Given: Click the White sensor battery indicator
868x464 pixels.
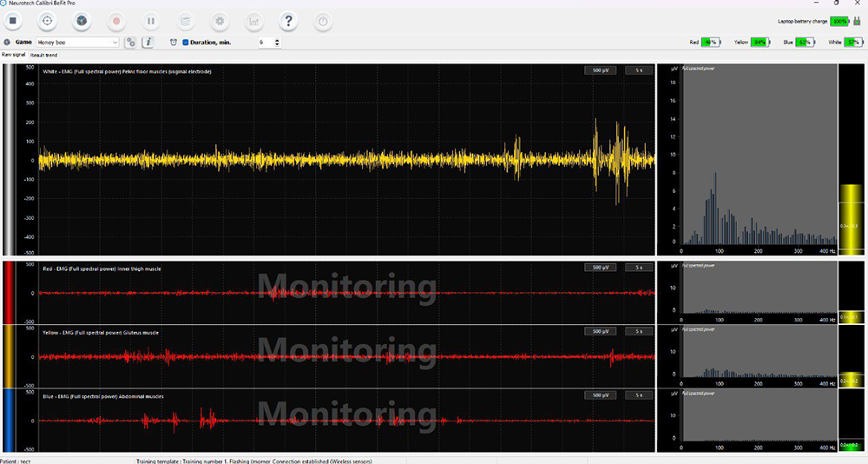Looking at the screenshot, I should click(852, 42).
